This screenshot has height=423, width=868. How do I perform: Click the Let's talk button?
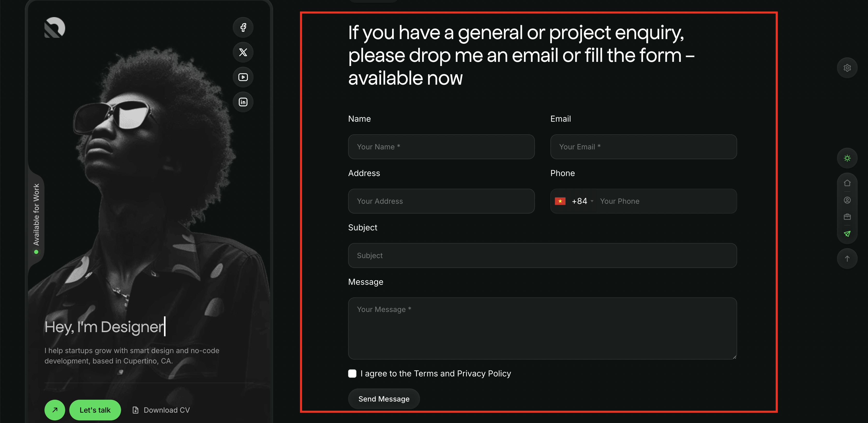[95, 410]
